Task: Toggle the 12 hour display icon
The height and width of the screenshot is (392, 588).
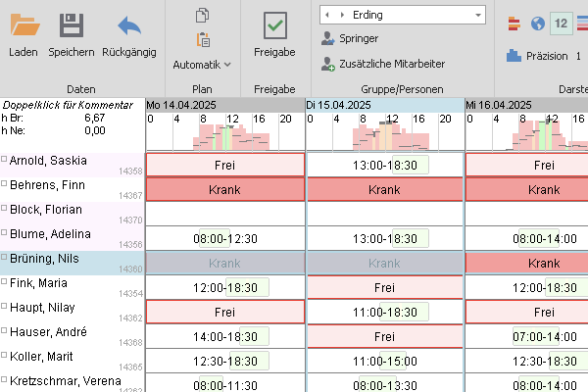Action: pyautogui.click(x=561, y=24)
